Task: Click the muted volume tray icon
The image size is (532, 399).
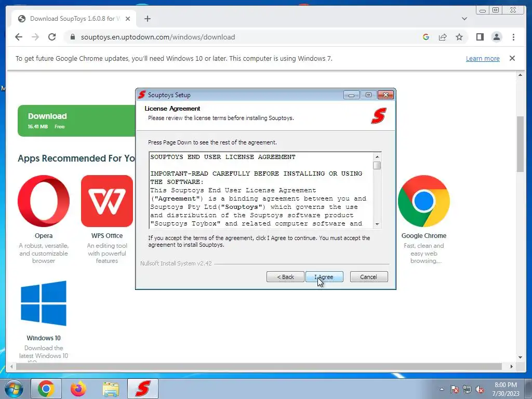Action: point(480,389)
